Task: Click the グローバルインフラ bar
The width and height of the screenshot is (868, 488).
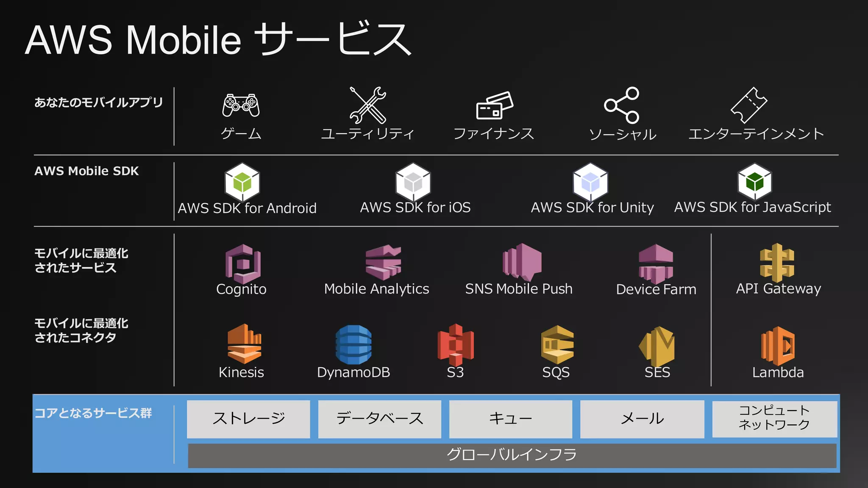Action: click(512, 455)
